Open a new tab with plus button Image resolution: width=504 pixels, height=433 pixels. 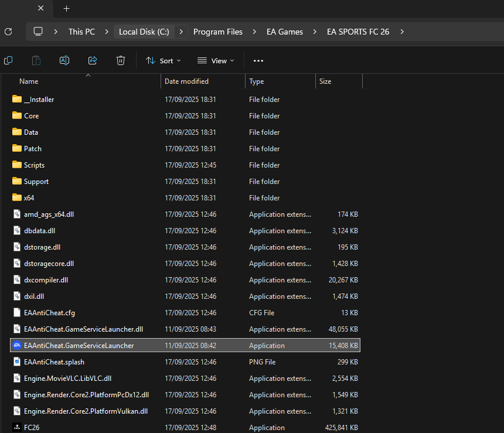[x=67, y=9]
